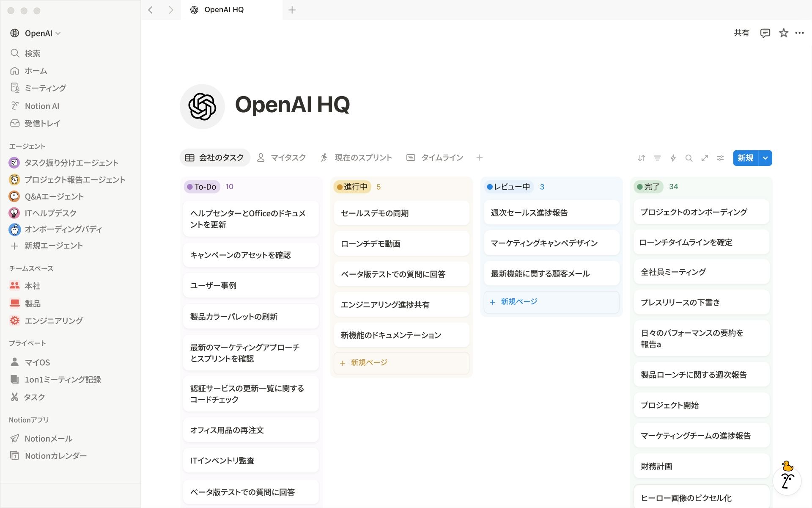Open a new tab with plus icon
The width and height of the screenshot is (812, 508).
click(x=292, y=10)
